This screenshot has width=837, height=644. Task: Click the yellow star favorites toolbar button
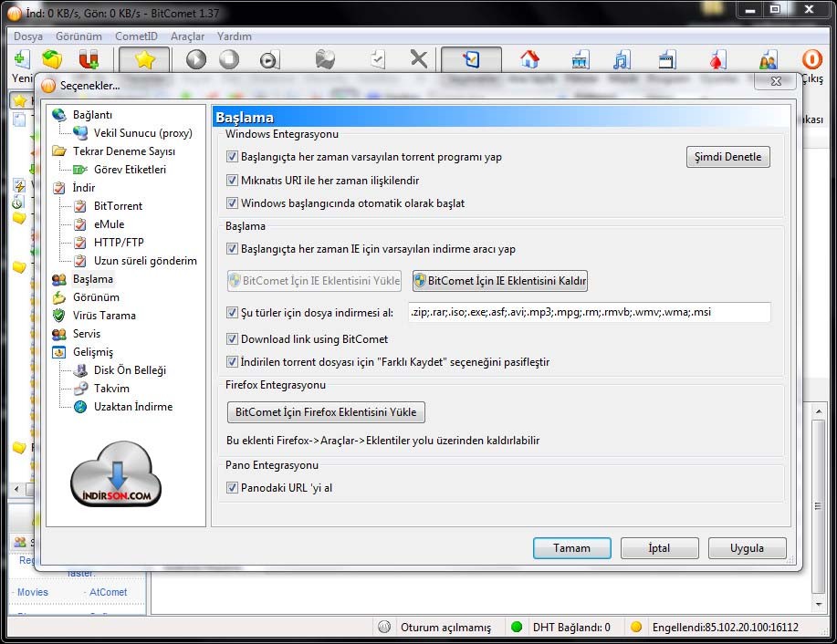tap(144, 59)
